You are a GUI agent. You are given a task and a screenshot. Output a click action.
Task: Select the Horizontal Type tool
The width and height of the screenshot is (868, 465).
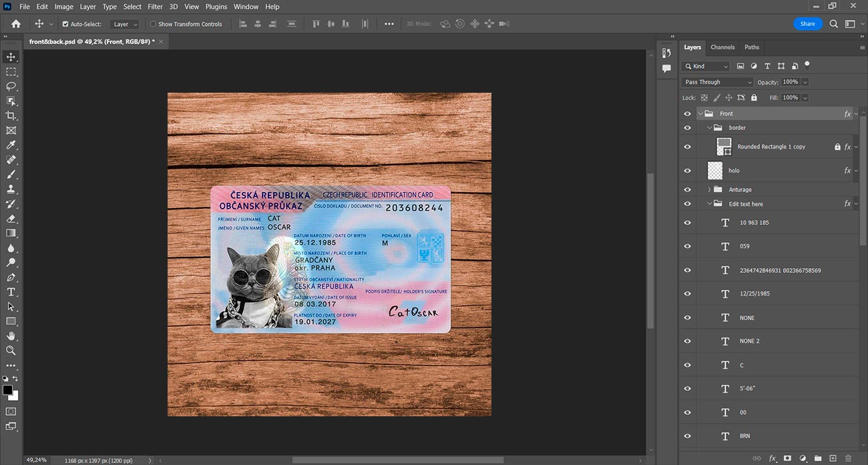(x=11, y=292)
